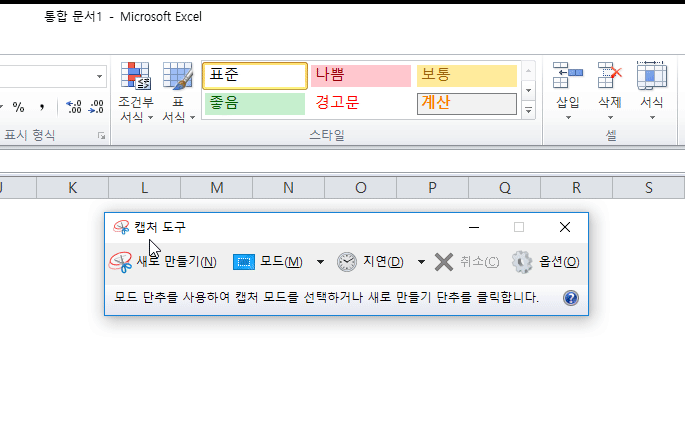Apply the Good (좋음) cell style
The image size is (685, 439).
point(255,104)
